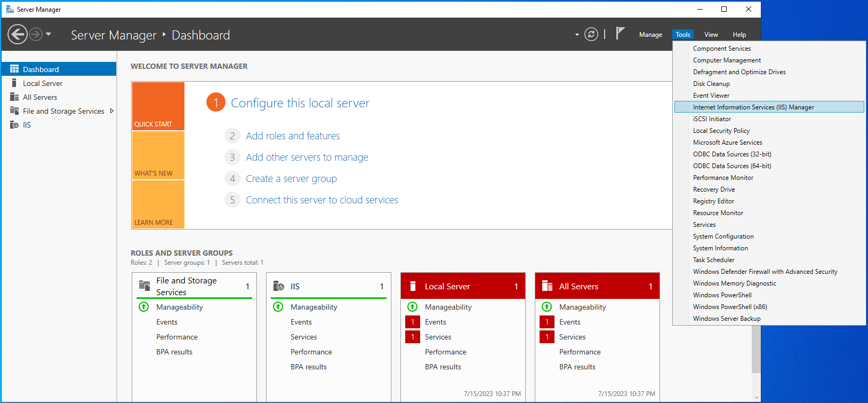Open the Help menu
This screenshot has width=868, height=403.
pos(740,35)
